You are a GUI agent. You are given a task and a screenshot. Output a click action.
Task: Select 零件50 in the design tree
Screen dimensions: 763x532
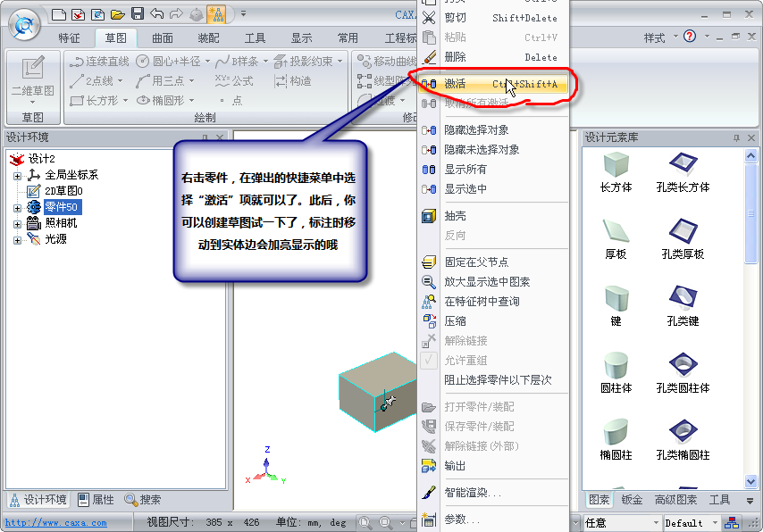pyautogui.click(x=61, y=207)
